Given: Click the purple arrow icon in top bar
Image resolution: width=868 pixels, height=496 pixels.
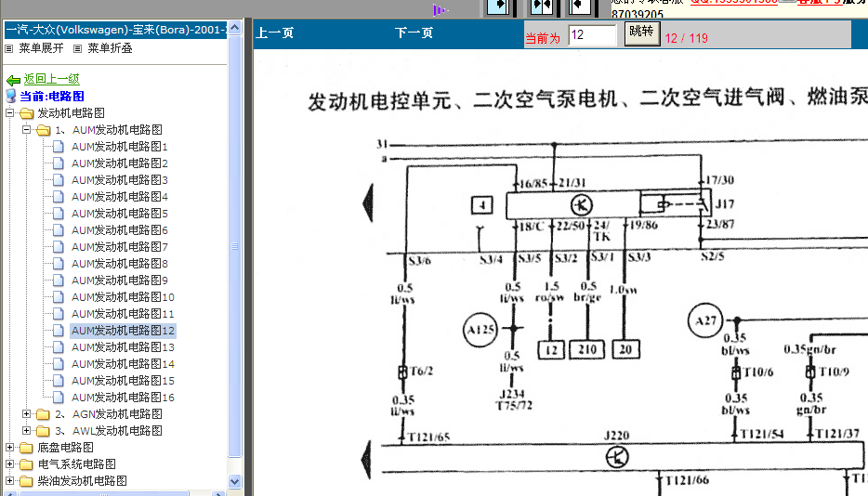Looking at the screenshot, I should [440, 9].
